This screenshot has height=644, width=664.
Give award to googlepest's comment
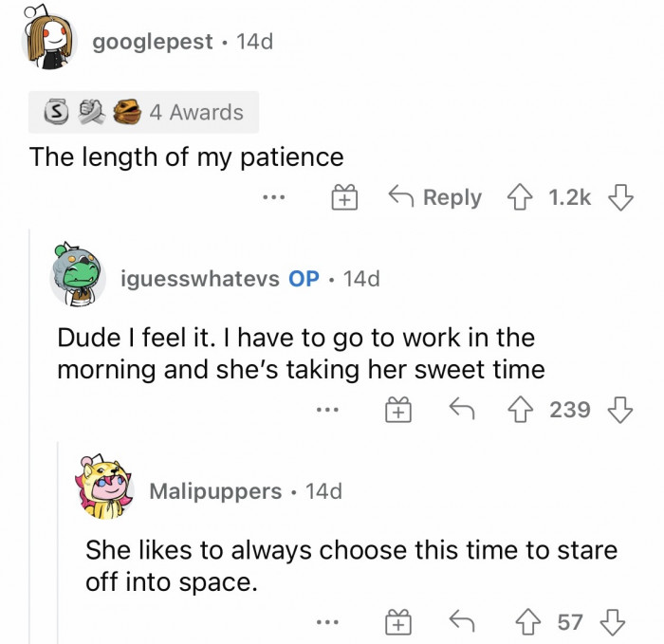(x=342, y=198)
